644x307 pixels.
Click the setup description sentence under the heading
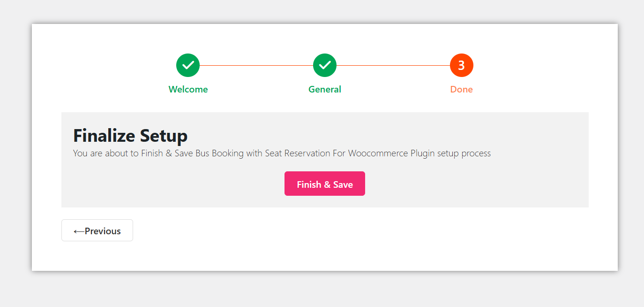pyautogui.click(x=282, y=153)
